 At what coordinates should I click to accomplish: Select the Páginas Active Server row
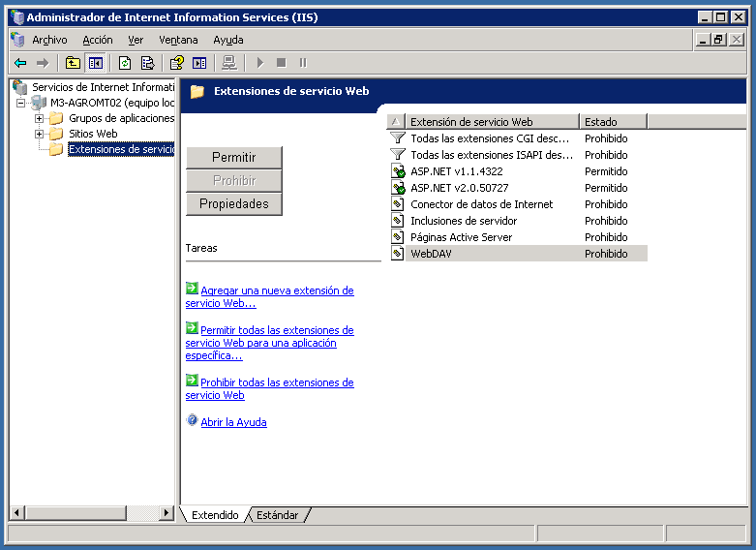tap(518, 237)
